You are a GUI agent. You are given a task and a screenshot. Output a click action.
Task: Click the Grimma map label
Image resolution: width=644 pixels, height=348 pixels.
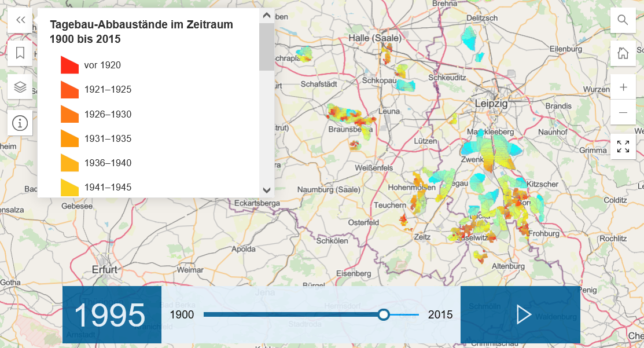tap(593, 150)
